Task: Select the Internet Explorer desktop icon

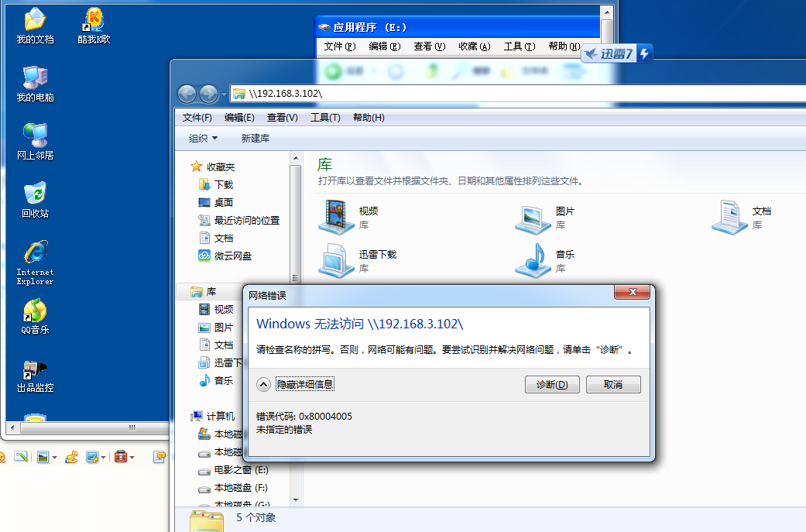Action: [x=35, y=263]
